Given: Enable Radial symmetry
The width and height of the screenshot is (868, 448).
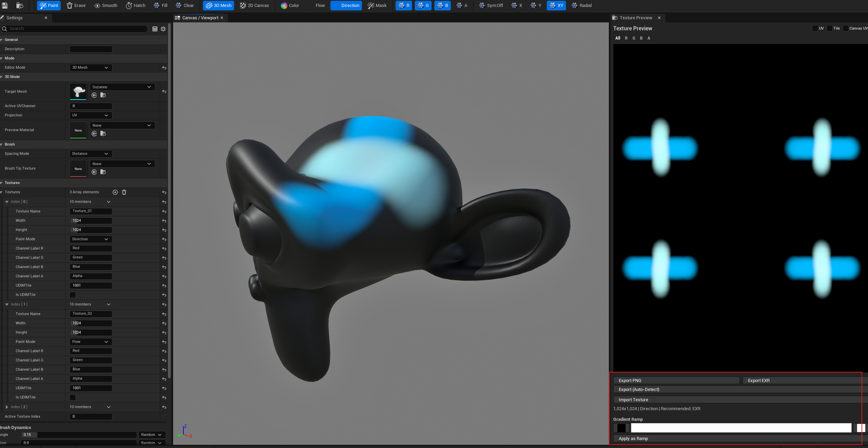Looking at the screenshot, I should pyautogui.click(x=582, y=5).
